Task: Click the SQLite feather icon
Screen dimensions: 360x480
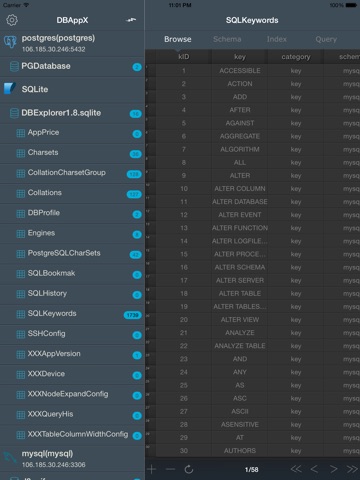Action: (10, 88)
